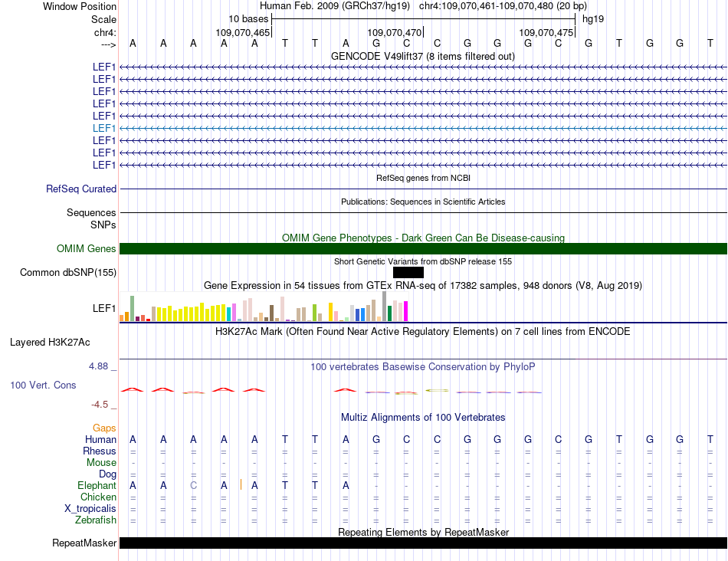Select the "Dog" alignment row label
Screen dimensions: 728x561
coord(107,474)
